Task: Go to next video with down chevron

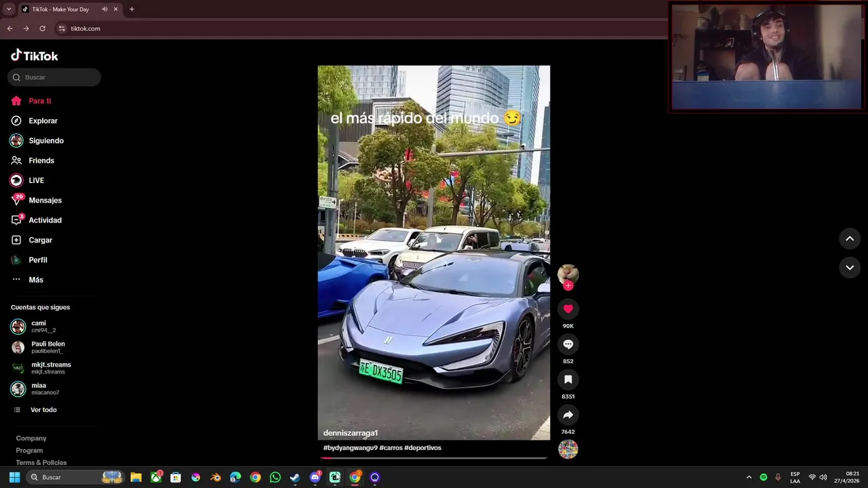Action: tap(850, 268)
